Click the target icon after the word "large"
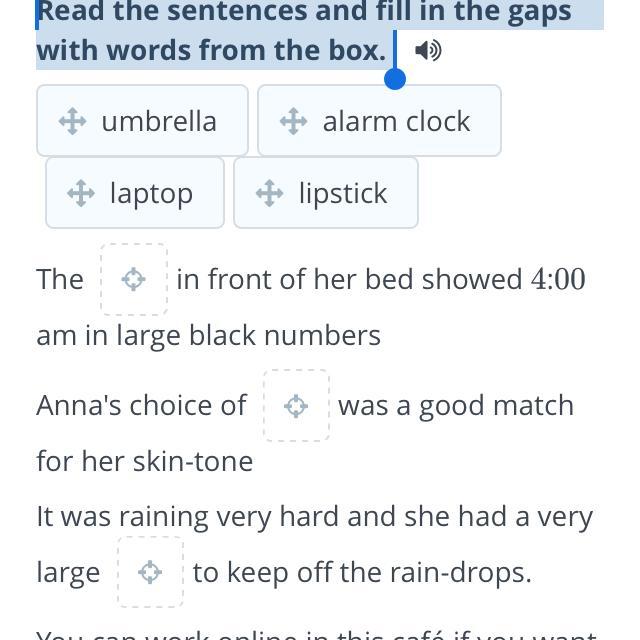Screen dimensions: 640x640 tap(150, 572)
